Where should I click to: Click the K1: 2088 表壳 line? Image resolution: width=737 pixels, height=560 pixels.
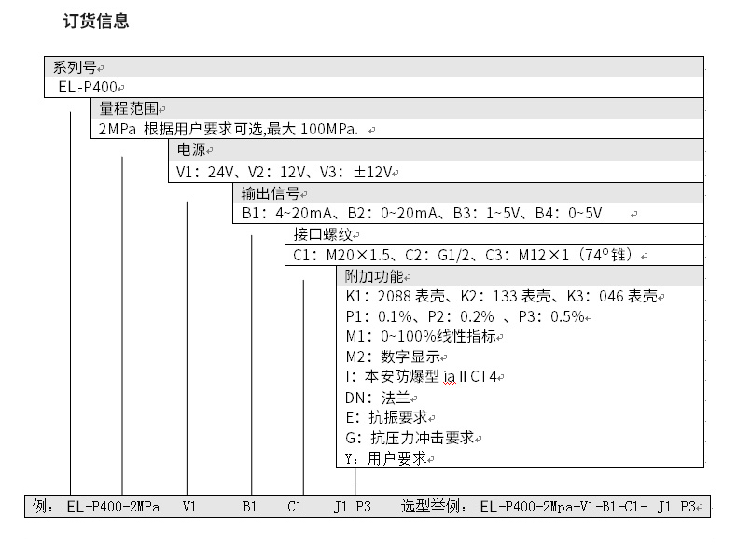[x=502, y=296]
